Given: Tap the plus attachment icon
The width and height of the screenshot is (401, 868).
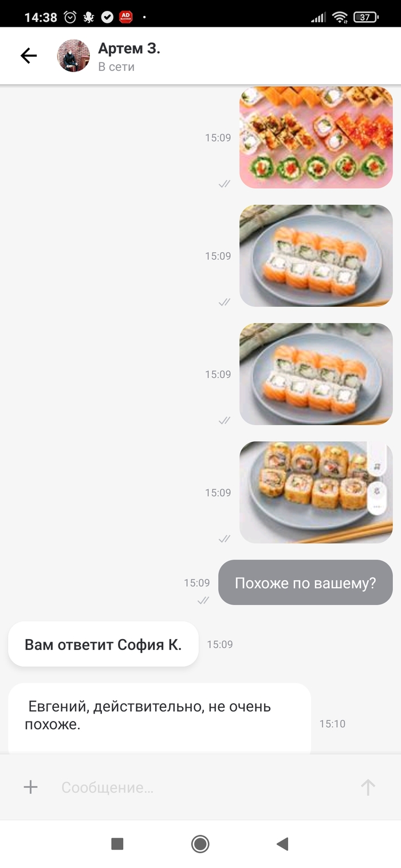Looking at the screenshot, I should [x=30, y=787].
